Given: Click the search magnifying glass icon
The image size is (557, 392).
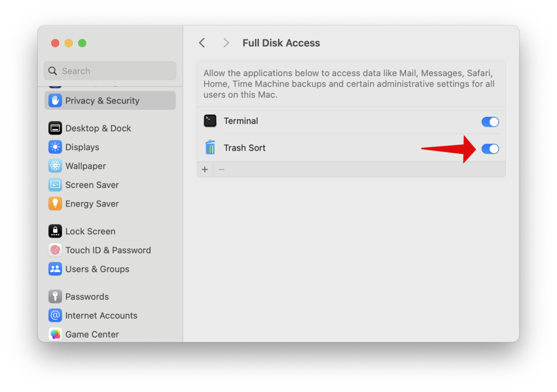Looking at the screenshot, I should pos(53,71).
